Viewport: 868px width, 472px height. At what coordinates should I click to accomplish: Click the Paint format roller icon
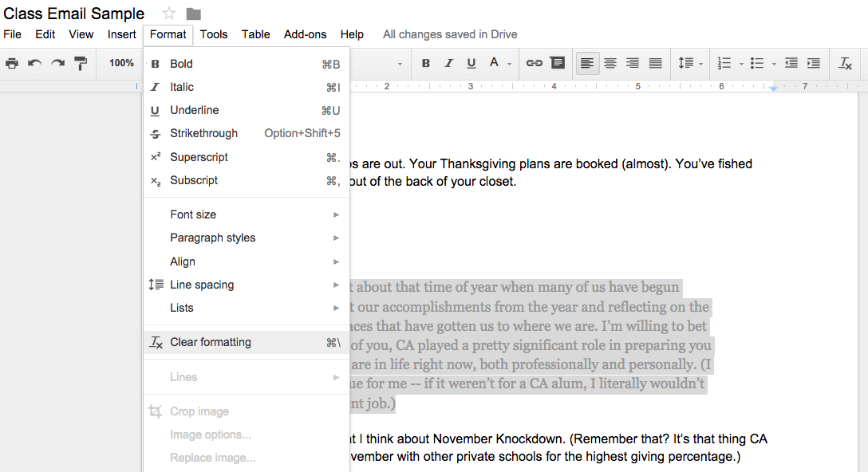pos(80,63)
